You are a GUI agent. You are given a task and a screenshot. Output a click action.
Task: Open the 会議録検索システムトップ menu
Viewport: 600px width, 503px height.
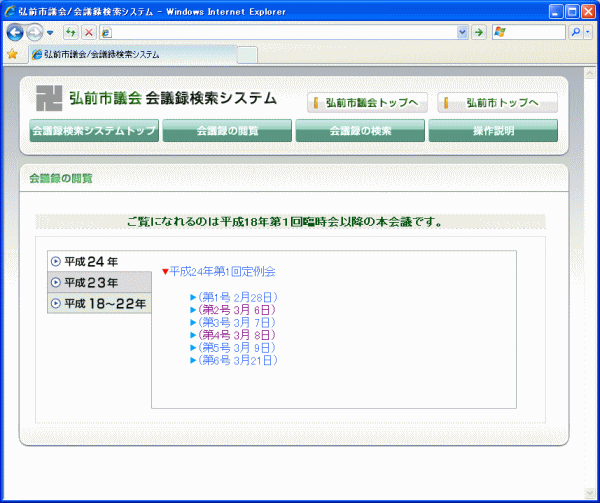94,130
